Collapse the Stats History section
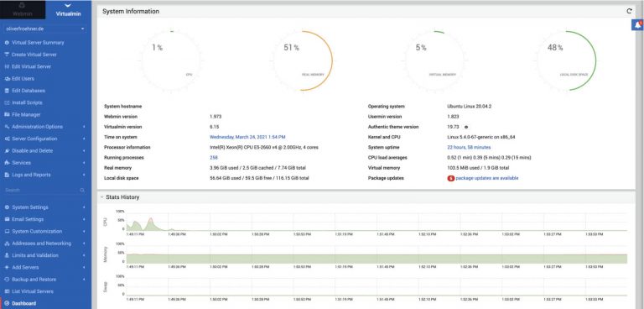 click(101, 197)
